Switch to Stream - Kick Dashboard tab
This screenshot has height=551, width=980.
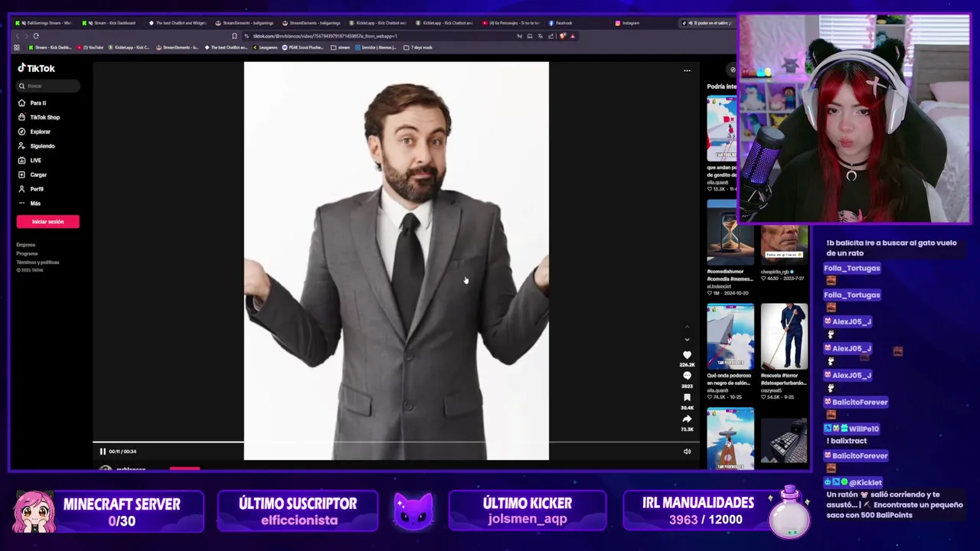tap(111, 23)
